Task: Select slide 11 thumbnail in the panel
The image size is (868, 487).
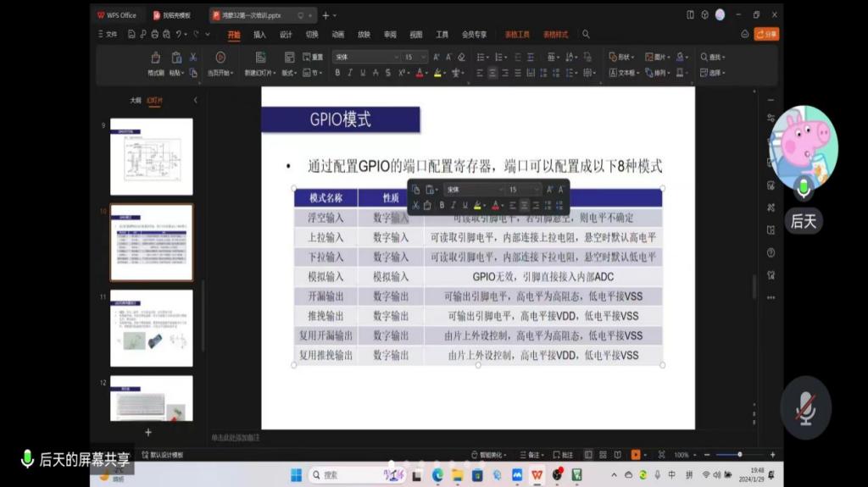Action: 152,316
